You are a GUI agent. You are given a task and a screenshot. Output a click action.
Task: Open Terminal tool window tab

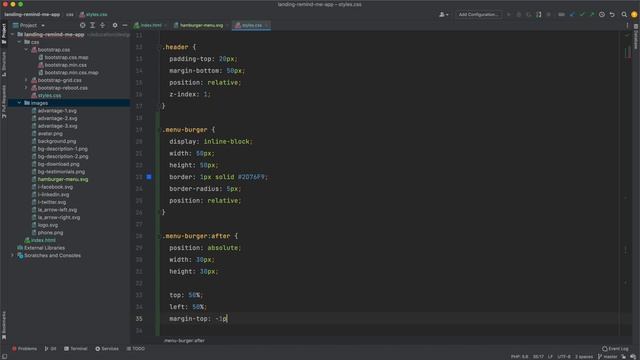[x=76, y=349]
